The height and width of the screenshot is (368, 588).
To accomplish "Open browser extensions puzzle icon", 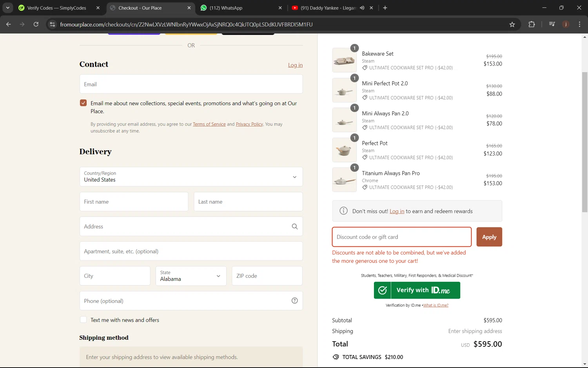I will coord(532,24).
